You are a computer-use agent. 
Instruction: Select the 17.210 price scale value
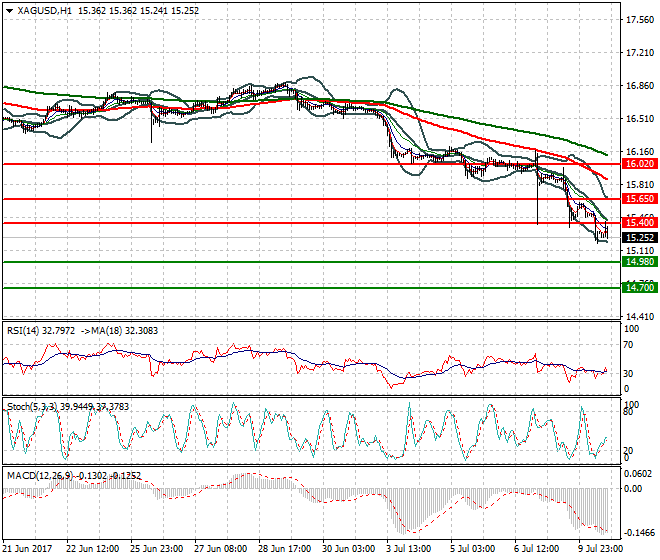click(640, 53)
